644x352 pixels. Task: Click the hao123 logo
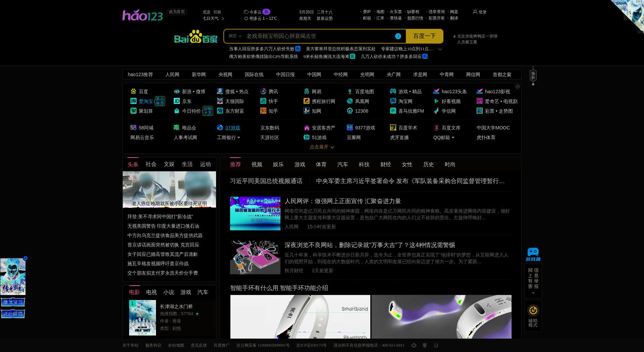[142, 15]
